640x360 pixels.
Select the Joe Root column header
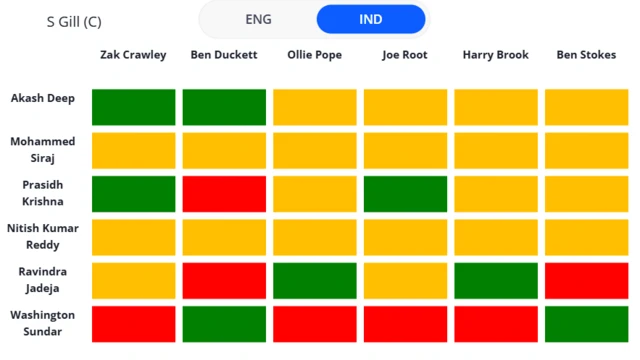coord(404,55)
